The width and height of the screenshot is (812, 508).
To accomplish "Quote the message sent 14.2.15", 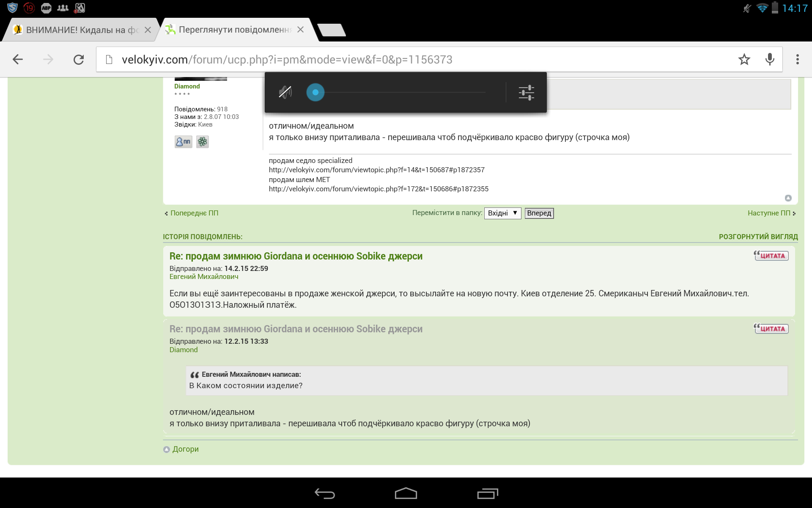I will (771, 256).
